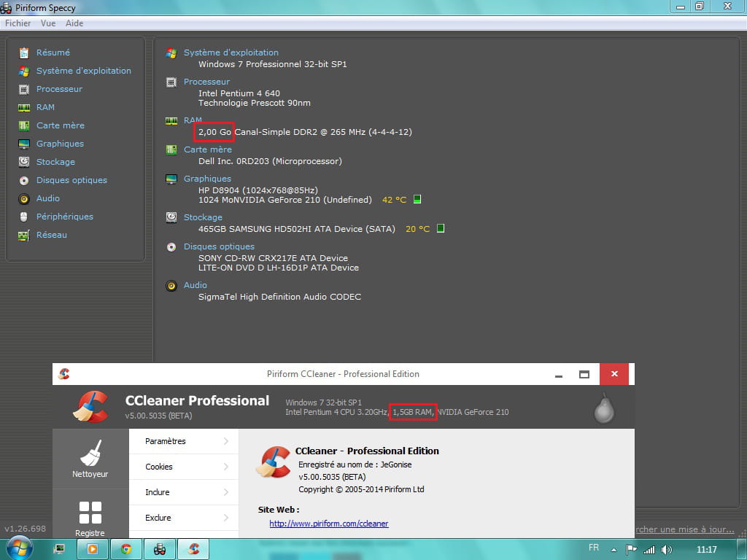
Task: Click the text "Enregistré au nom de : JeGonise"
Action: point(355,464)
